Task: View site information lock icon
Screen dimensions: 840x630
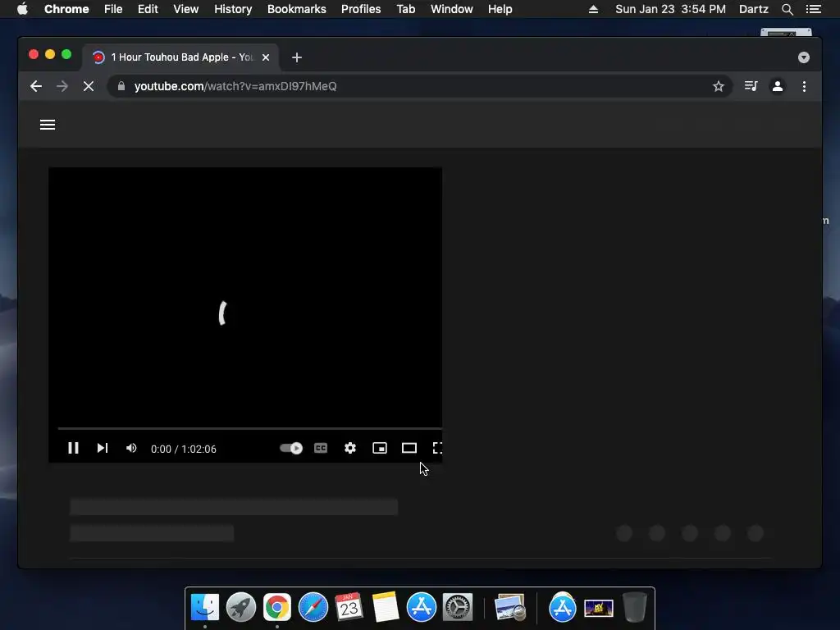Action: 121,86
